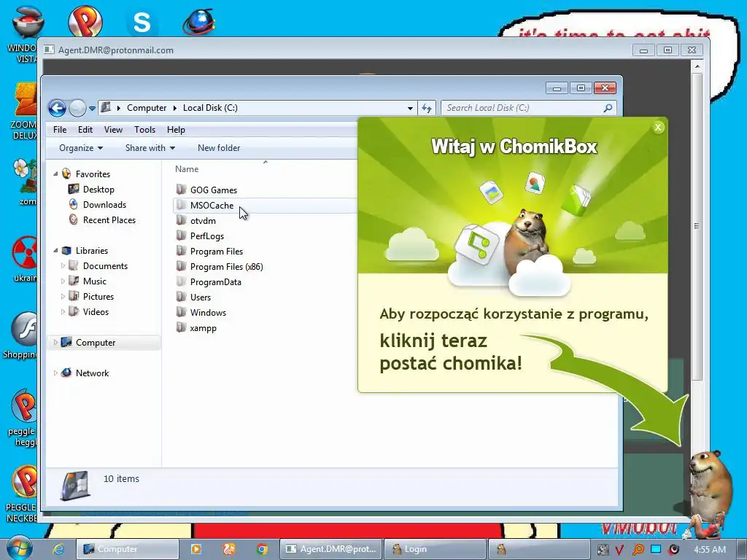747x560 pixels.
Task: Select Recent Places under Favorites
Action: 109,220
